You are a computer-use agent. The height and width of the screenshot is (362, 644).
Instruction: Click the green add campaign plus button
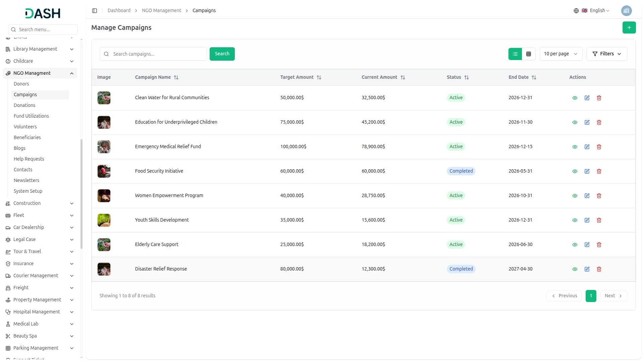point(629,27)
